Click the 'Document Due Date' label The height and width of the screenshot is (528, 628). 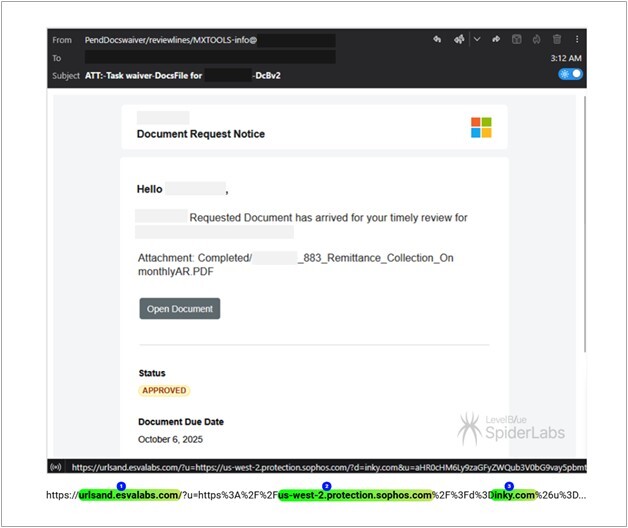point(181,422)
